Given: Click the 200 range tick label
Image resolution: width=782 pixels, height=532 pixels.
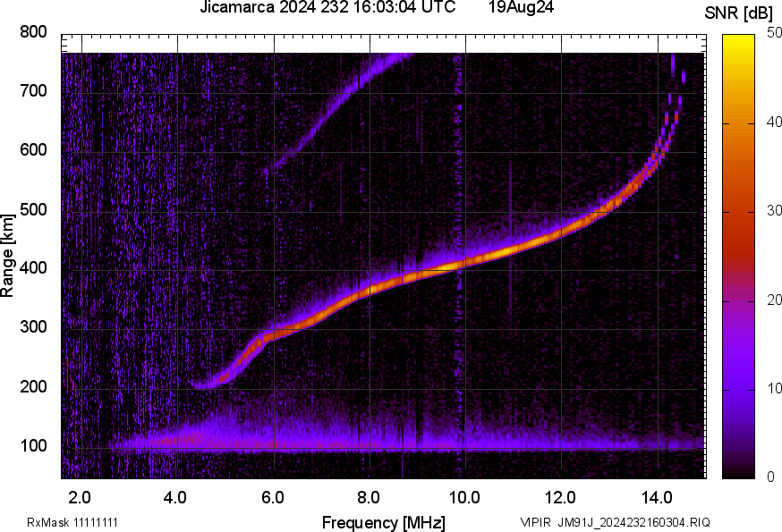Looking at the screenshot, I should pos(33,386).
